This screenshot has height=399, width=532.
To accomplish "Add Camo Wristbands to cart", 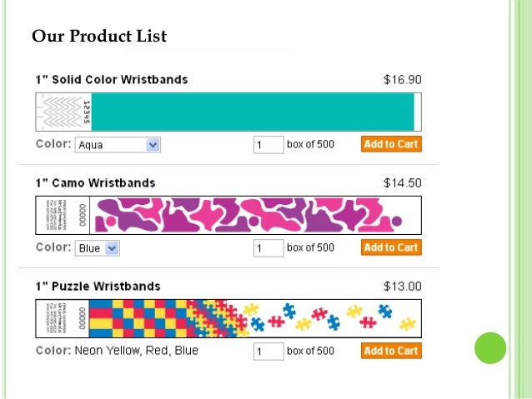I will (391, 247).
